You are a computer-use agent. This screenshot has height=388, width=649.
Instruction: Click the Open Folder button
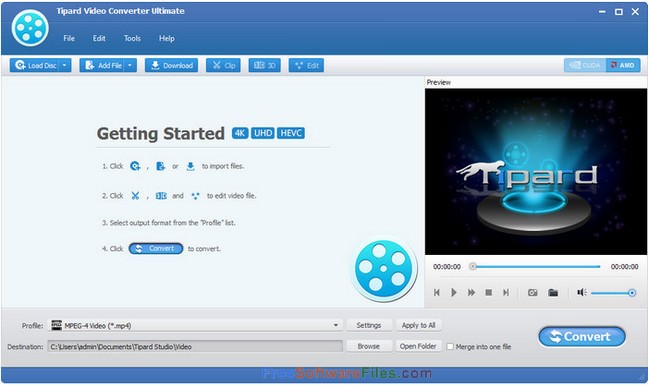coord(418,346)
